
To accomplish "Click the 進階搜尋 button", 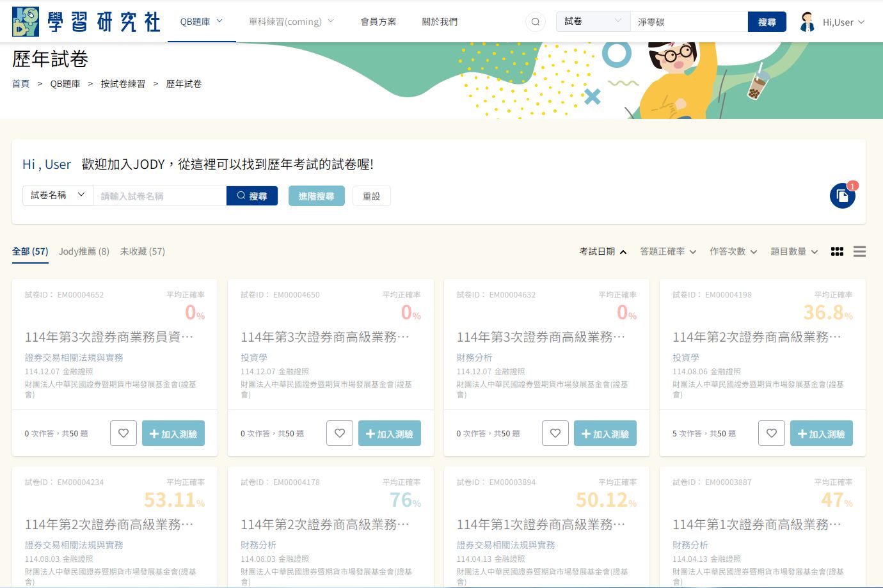I will 316,196.
